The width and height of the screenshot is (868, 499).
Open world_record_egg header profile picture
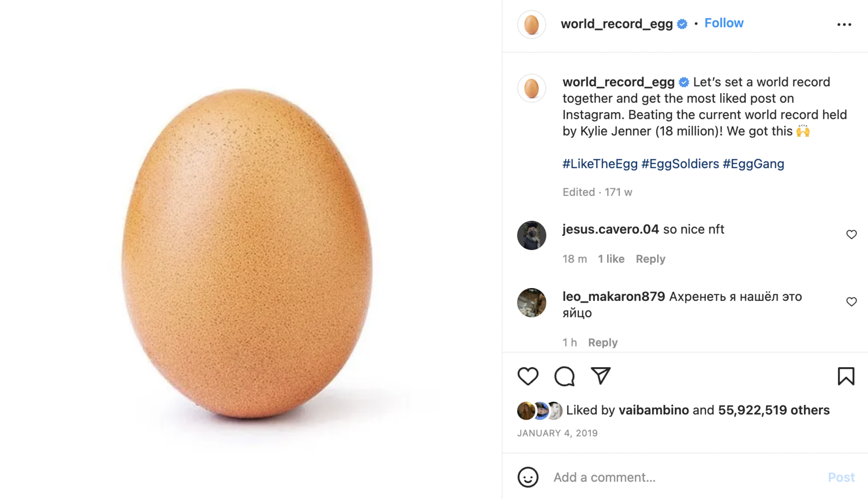tap(531, 24)
